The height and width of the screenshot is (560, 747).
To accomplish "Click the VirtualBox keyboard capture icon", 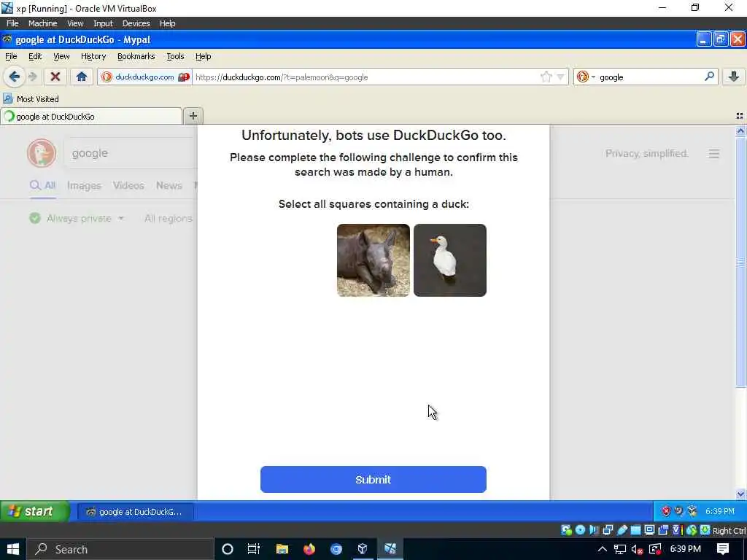I will coord(705,530).
